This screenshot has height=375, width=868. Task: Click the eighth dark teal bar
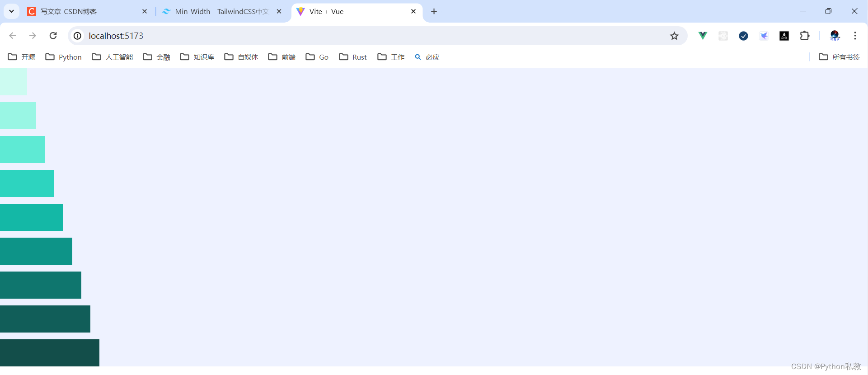coord(45,319)
